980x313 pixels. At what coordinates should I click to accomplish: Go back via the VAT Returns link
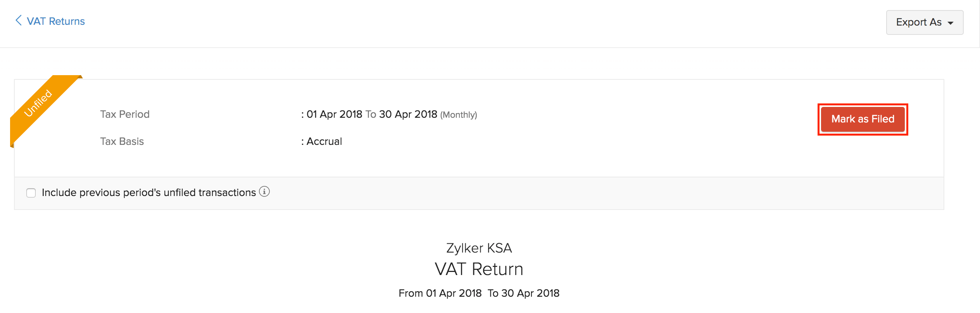(55, 21)
